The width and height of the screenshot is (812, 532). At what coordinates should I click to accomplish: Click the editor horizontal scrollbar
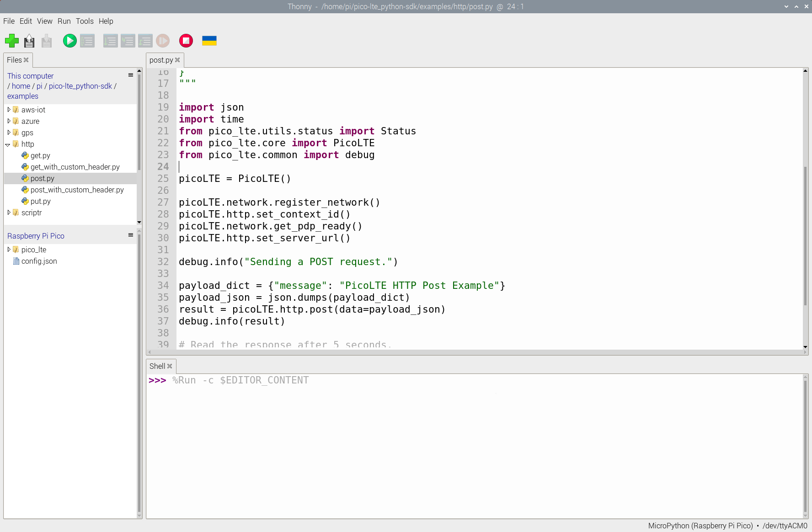tap(477, 352)
